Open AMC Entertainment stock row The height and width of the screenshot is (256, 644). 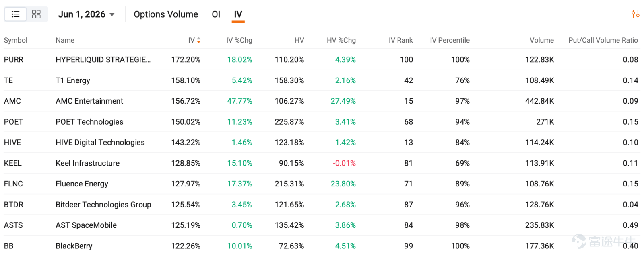point(322,101)
